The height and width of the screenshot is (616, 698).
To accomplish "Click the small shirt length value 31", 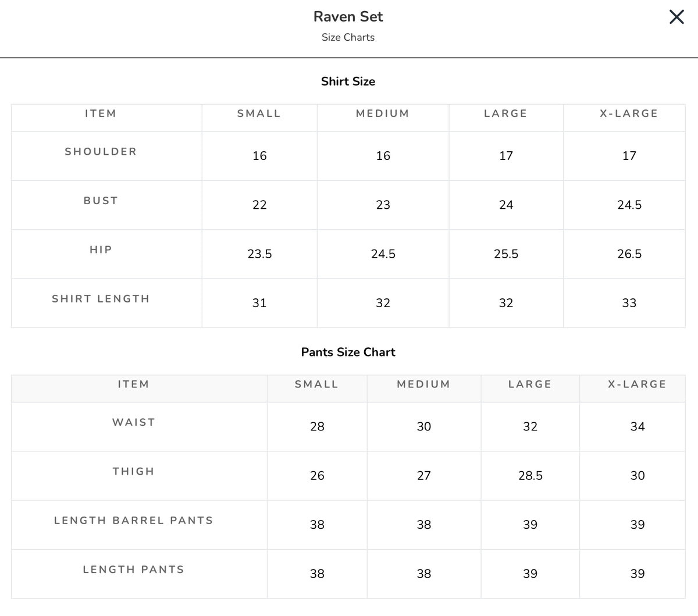I will tap(259, 303).
